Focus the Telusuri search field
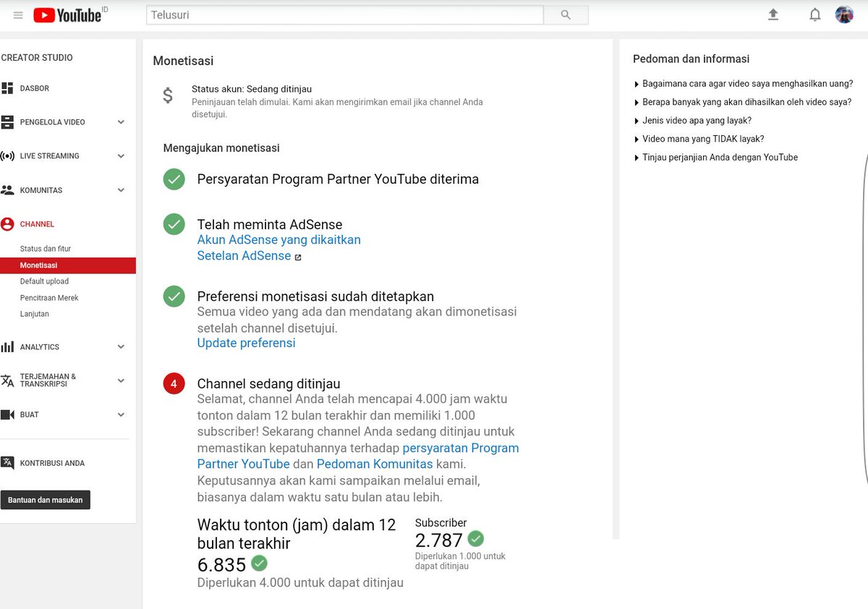The width and height of the screenshot is (868, 609). (x=345, y=15)
